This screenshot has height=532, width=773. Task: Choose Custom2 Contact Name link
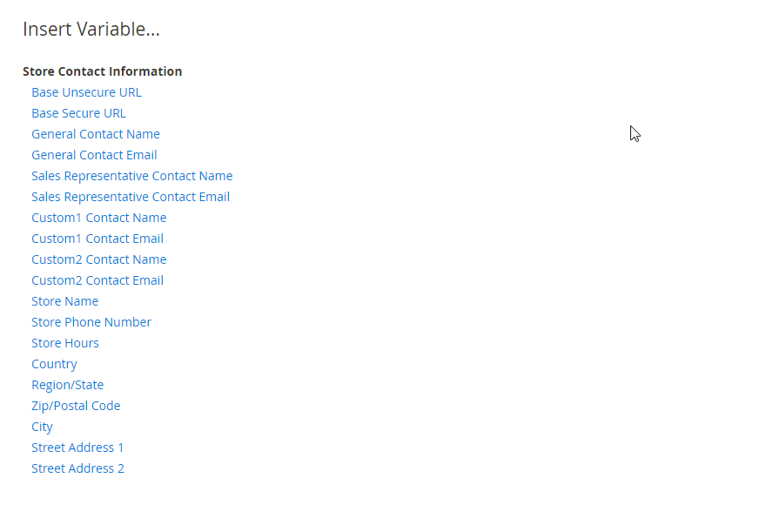(x=98, y=259)
